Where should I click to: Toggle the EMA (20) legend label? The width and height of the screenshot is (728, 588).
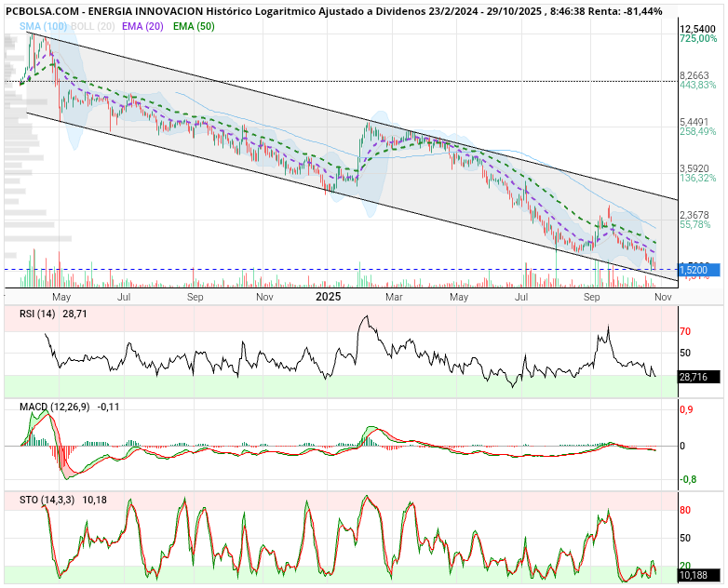click(x=144, y=26)
